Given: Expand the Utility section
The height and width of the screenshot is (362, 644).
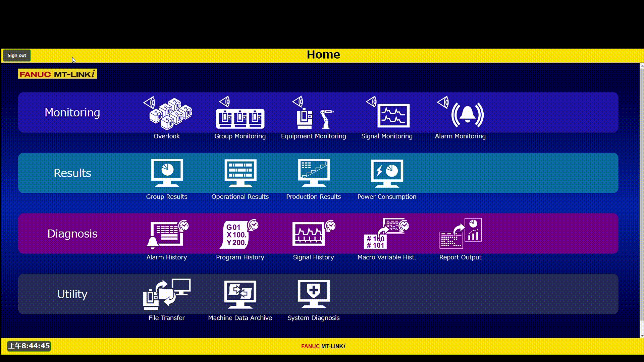Looking at the screenshot, I should click(72, 294).
